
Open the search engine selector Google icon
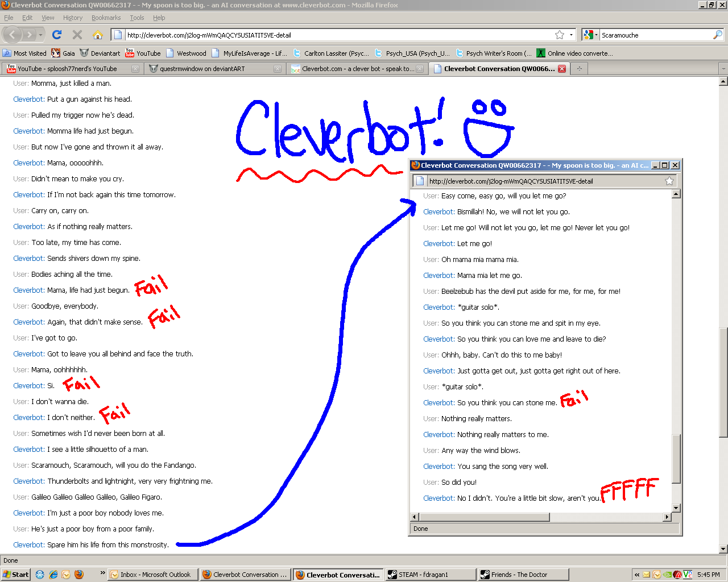[x=590, y=35]
